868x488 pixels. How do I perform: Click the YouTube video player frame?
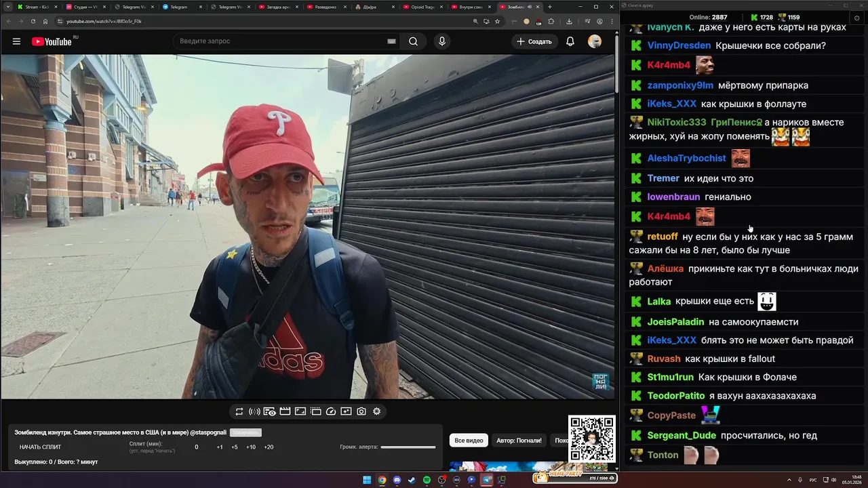pos(307,226)
